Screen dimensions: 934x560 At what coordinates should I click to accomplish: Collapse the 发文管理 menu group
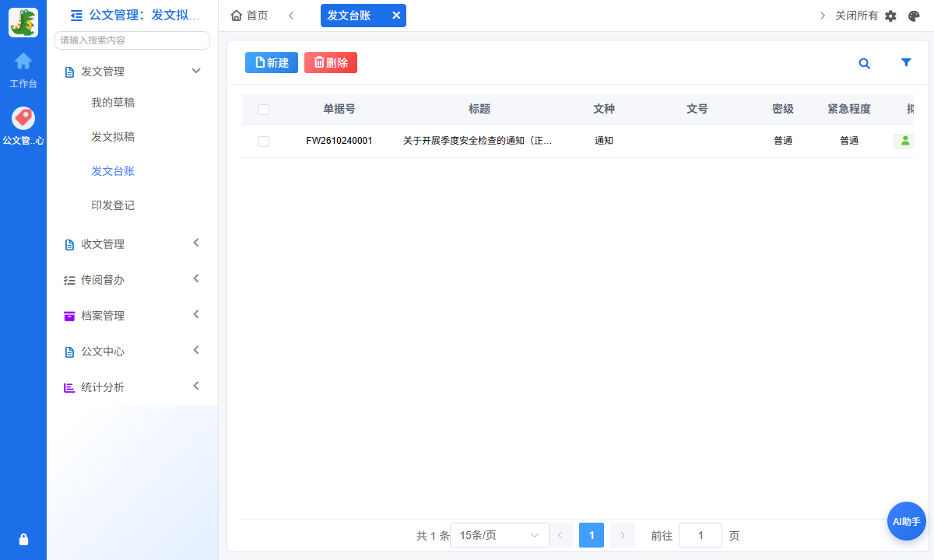pyautogui.click(x=132, y=72)
